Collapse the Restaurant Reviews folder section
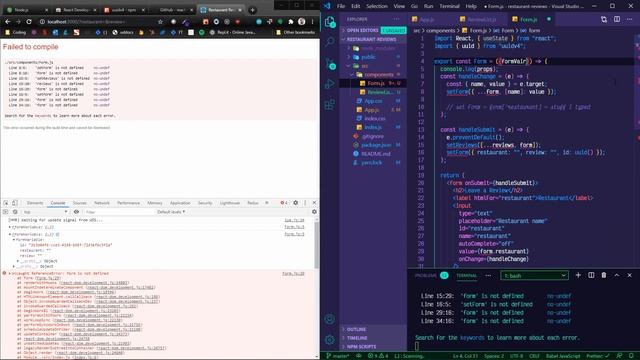This screenshot has width=640, height=360. point(371,39)
